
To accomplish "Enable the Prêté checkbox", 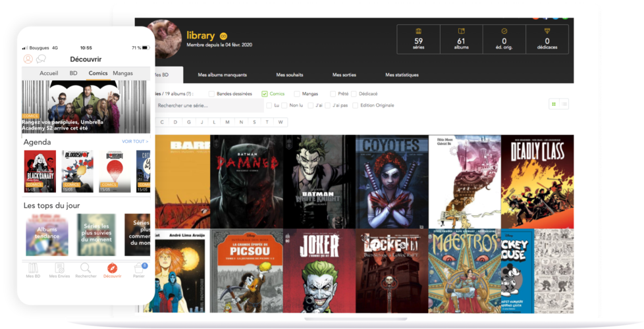I will (x=333, y=94).
